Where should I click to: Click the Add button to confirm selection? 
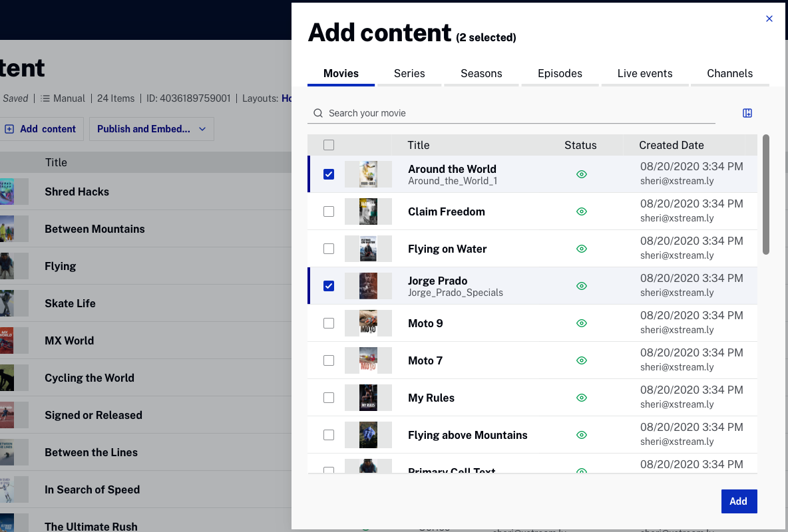pyautogui.click(x=739, y=501)
